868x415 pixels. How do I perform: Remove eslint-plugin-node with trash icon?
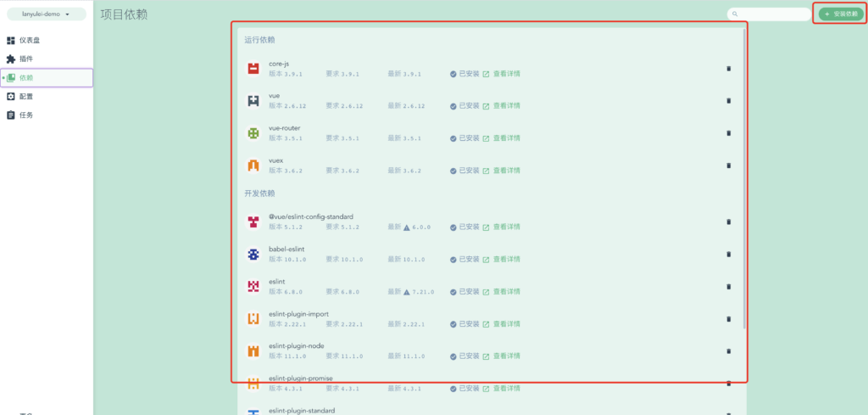728,351
